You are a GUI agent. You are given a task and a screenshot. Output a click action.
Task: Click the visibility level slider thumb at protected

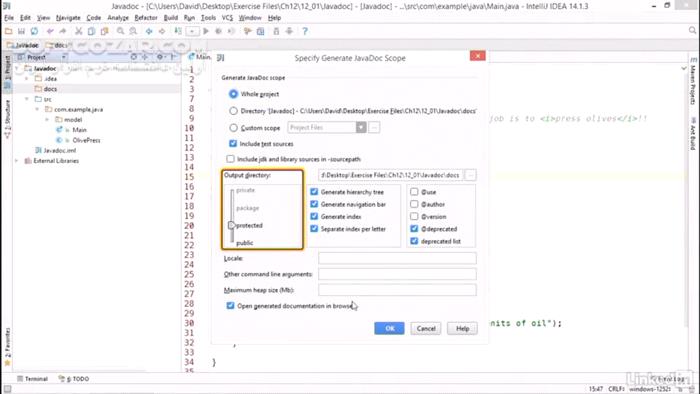coord(231,225)
